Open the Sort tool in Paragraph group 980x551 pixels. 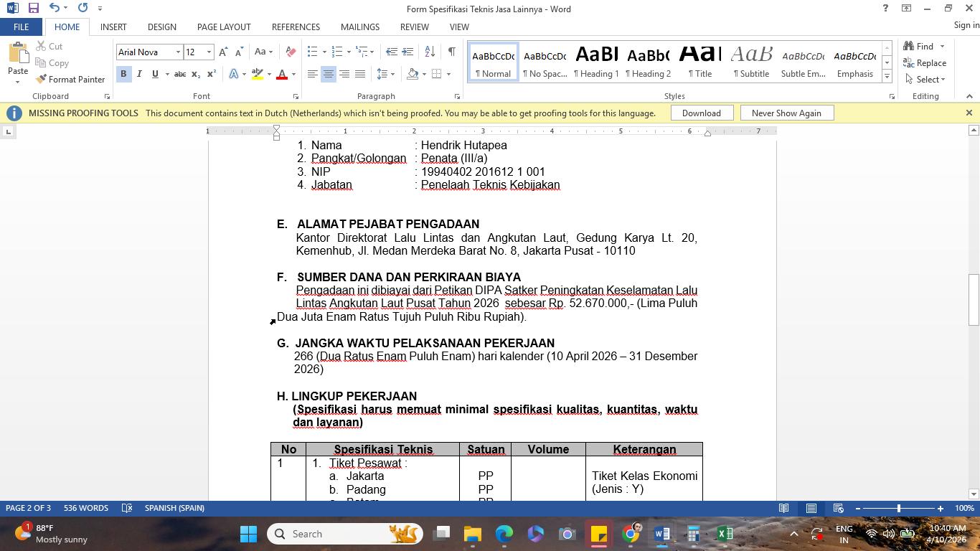[430, 52]
